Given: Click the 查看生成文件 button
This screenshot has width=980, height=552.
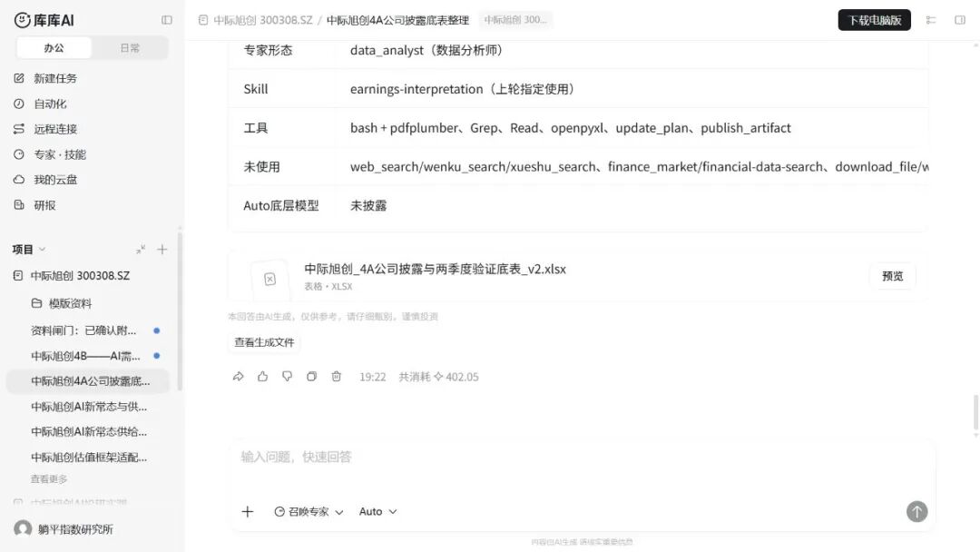Looking at the screenshot, I should pos(264,342).
